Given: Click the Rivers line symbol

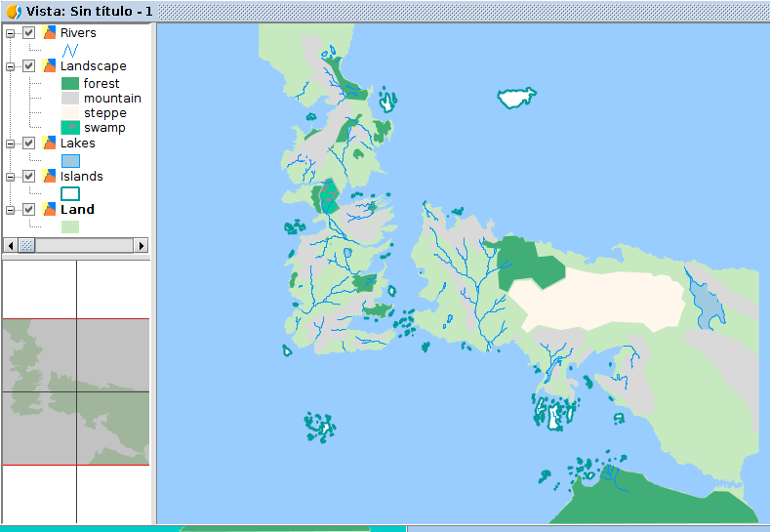Looking at the screenshot, I should click(x=70, y=50).
